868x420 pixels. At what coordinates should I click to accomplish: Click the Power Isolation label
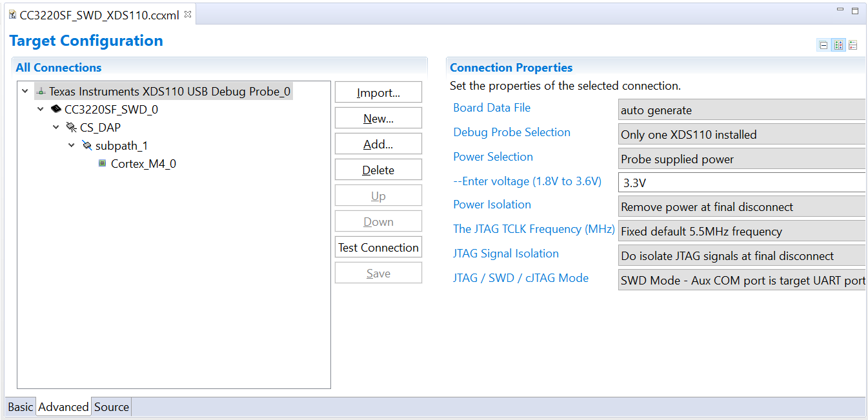(x=492, y=205)
